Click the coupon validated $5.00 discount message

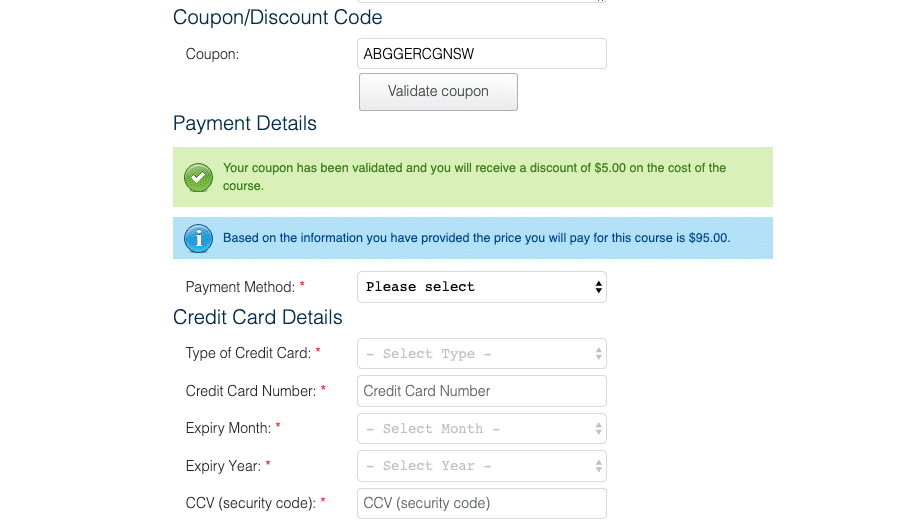pyautogui.click(x=474, y=177)
